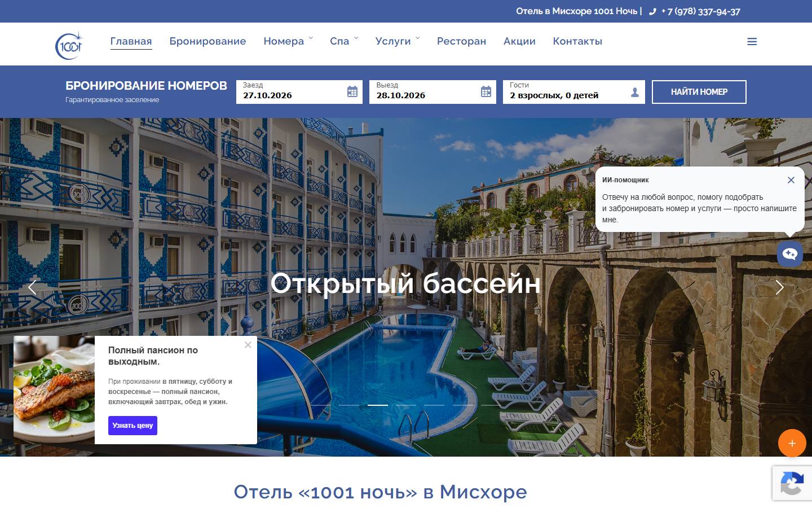Click the 1001 hotel logo
812x508 pixels.
point(69,45)
